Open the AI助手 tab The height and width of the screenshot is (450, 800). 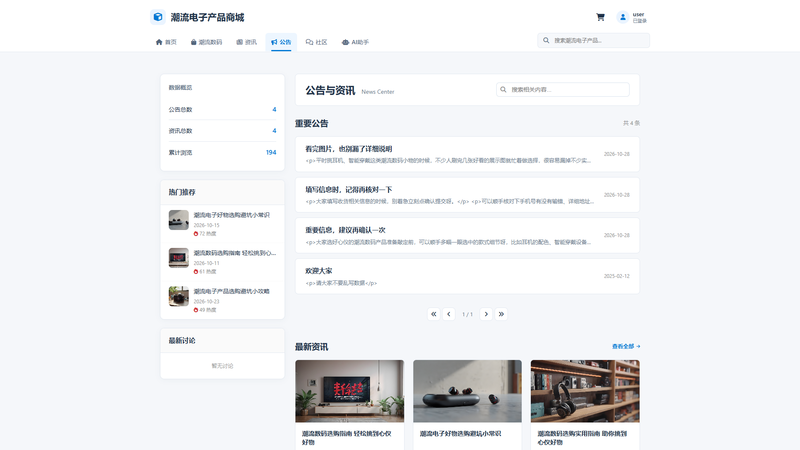(355, 42)
